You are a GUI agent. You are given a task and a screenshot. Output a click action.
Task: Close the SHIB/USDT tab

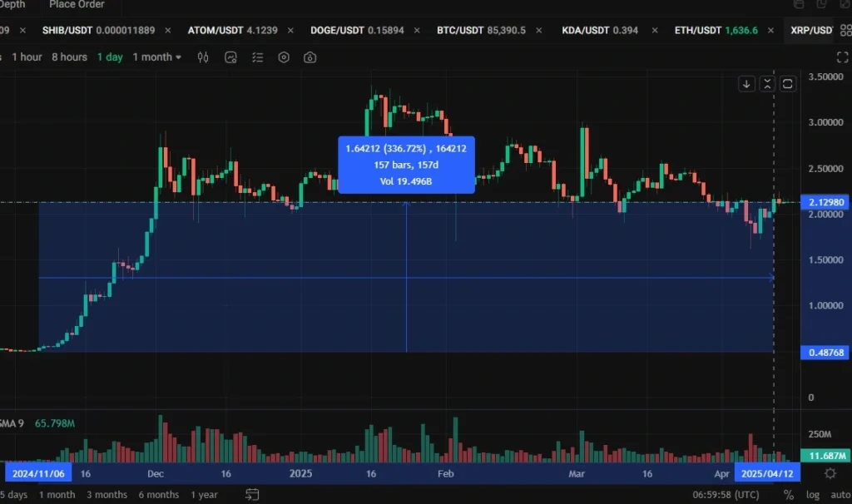coord(168,31)
